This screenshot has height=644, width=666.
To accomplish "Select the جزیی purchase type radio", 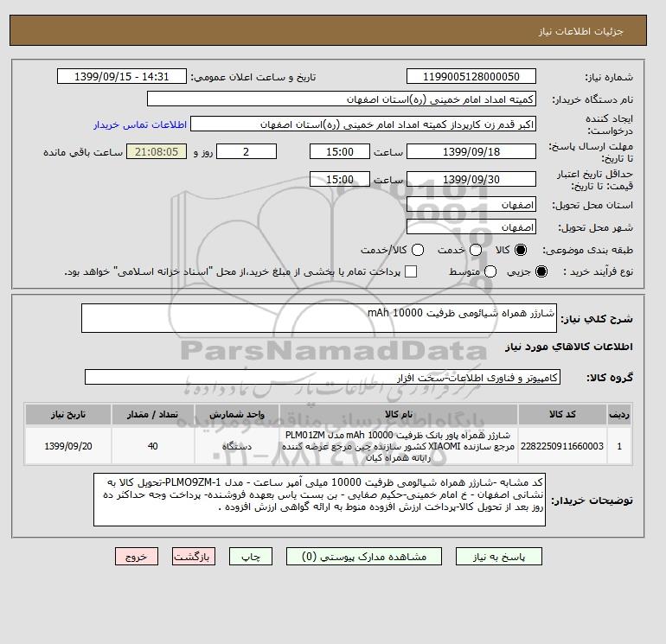I will click(x=541, y=271).
